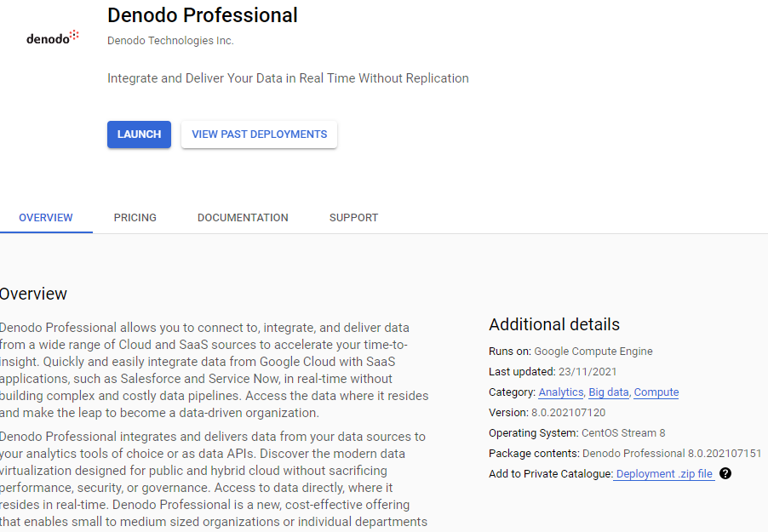Click the CentOS Stream 8 operating system value

coord(623,433)
